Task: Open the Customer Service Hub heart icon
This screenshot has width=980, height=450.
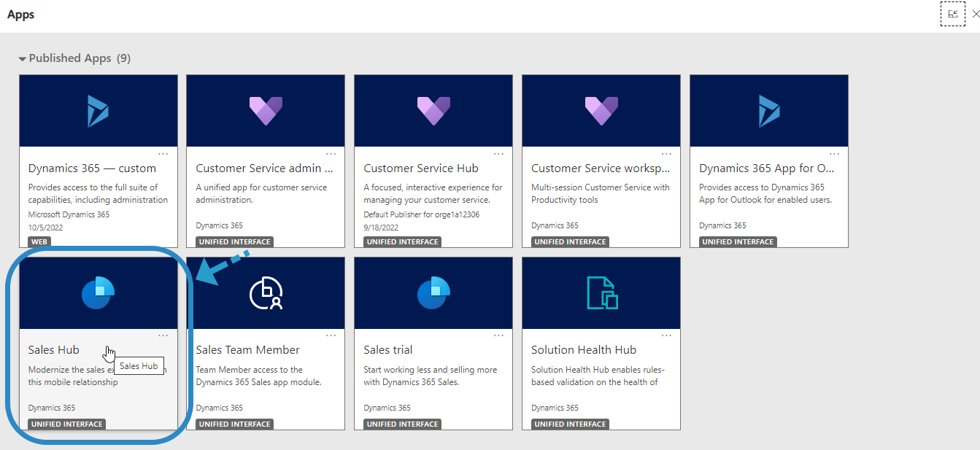Action: coord(433,109)
